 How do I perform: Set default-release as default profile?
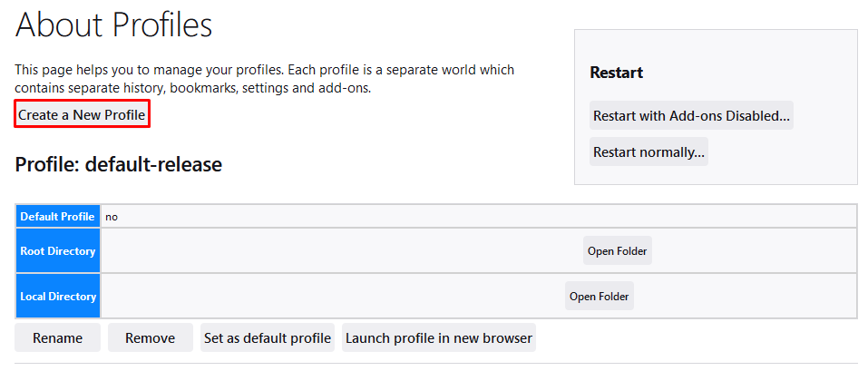(267, 338)
